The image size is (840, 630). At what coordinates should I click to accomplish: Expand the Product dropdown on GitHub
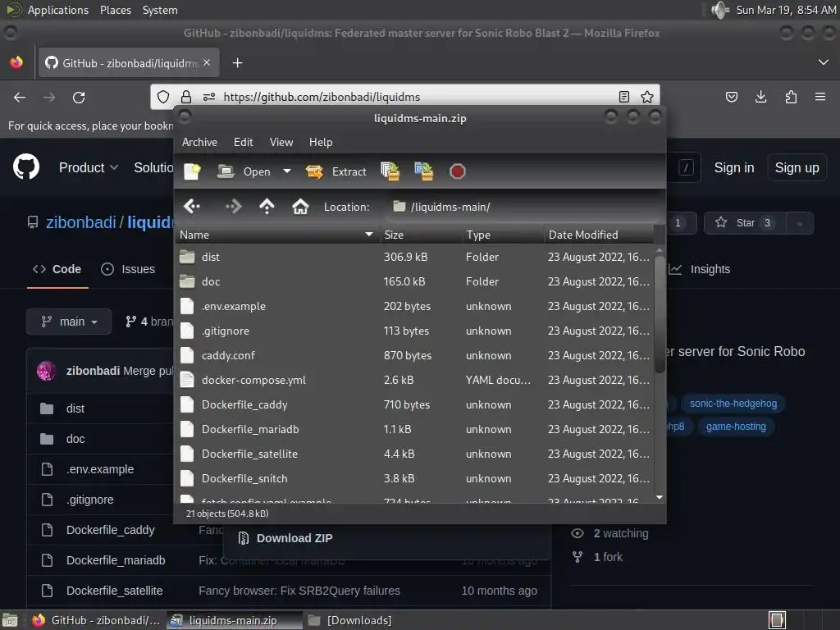[89, 167]
